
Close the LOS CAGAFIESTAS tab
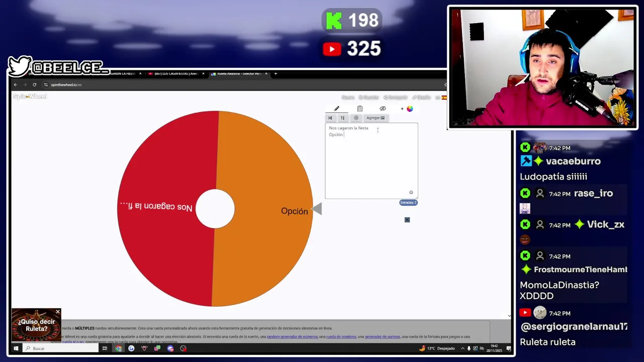203,74
